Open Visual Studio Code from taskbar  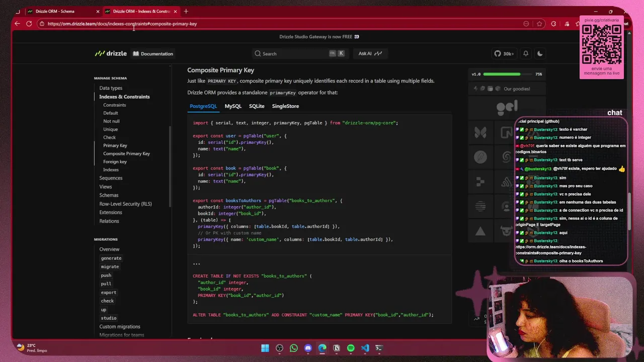365,348
